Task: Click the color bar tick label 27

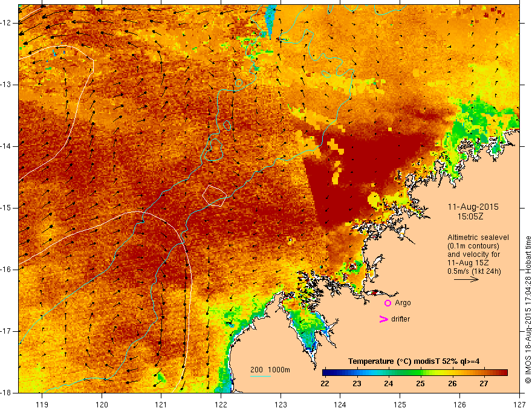Action: (484, 384)
